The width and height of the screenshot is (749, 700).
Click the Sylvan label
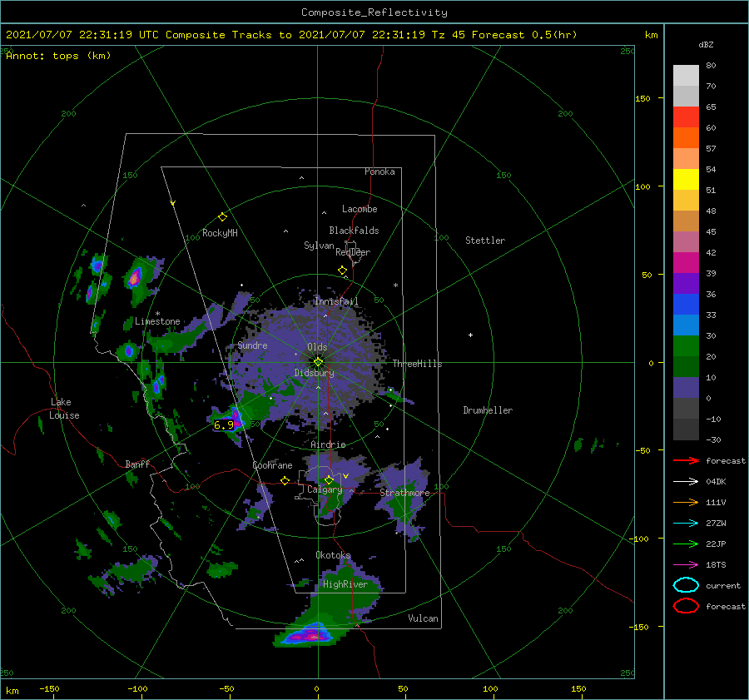[319, 245]
